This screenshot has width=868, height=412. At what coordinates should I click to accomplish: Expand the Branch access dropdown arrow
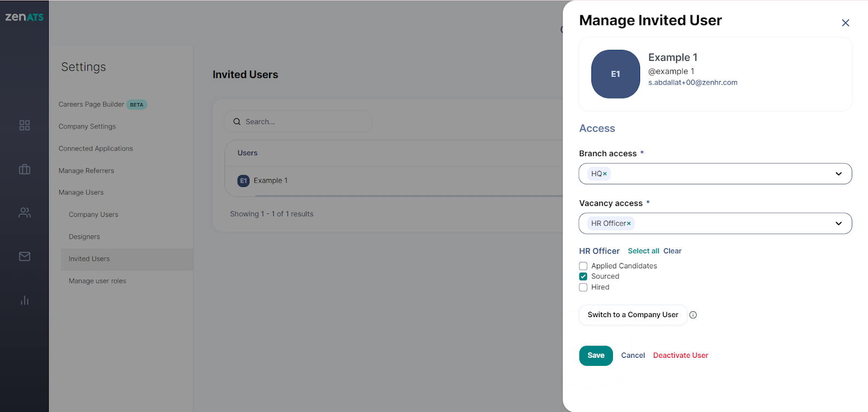coord(839,174)
